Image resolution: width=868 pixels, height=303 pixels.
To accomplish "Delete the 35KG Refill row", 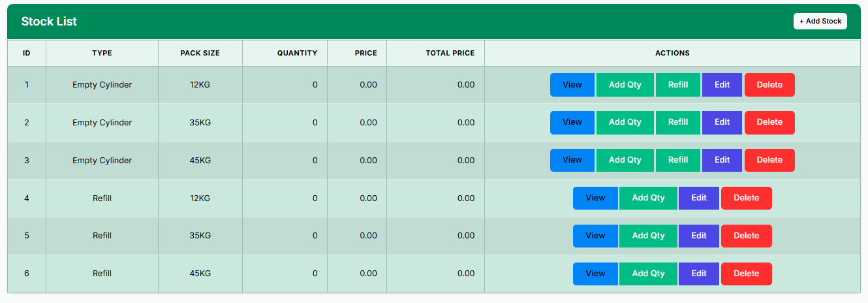I will 746,236.
